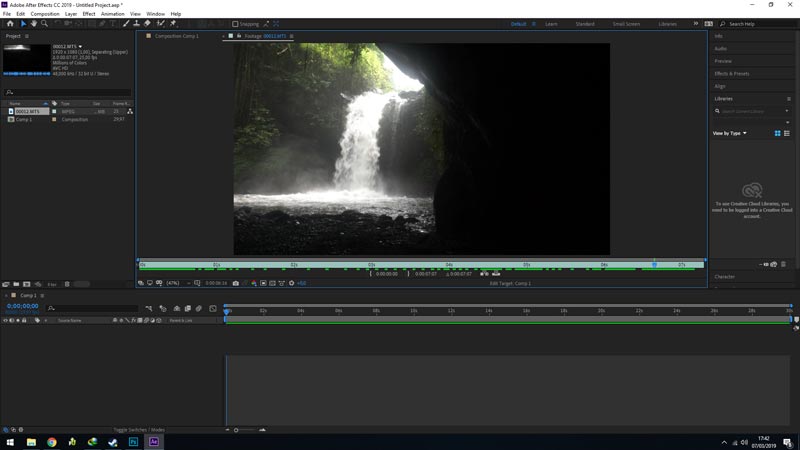Click the Ripple Insert Edit icon
This screenshot has width=800, height=450.
coord(484,274)
